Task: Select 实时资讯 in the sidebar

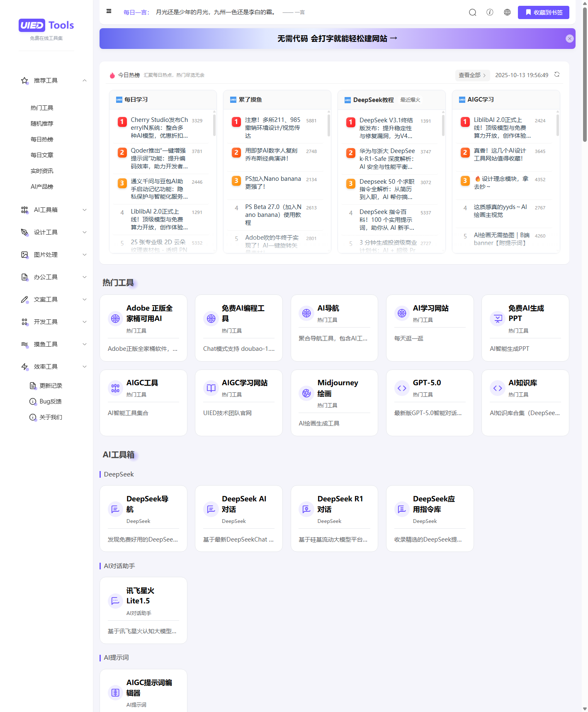Action: coord(42,171)
